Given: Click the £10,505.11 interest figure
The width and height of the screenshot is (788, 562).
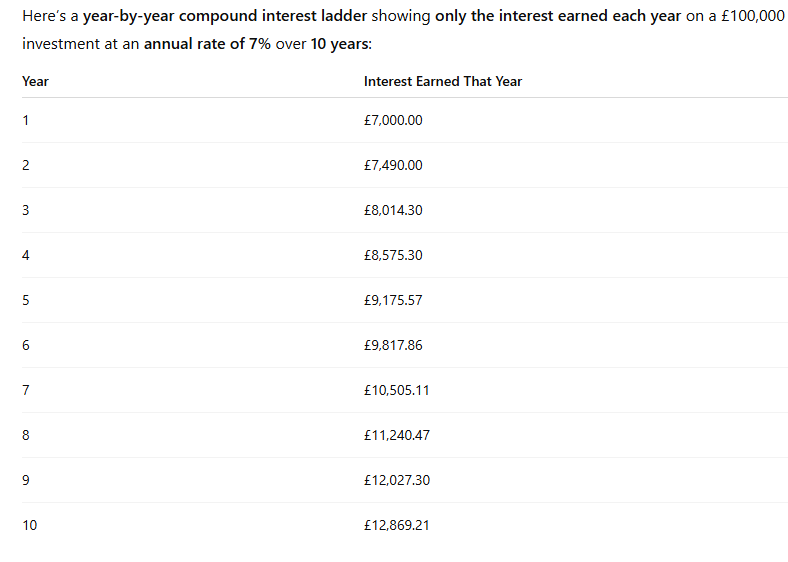Looking at the screenshot, I should [397, 390].
